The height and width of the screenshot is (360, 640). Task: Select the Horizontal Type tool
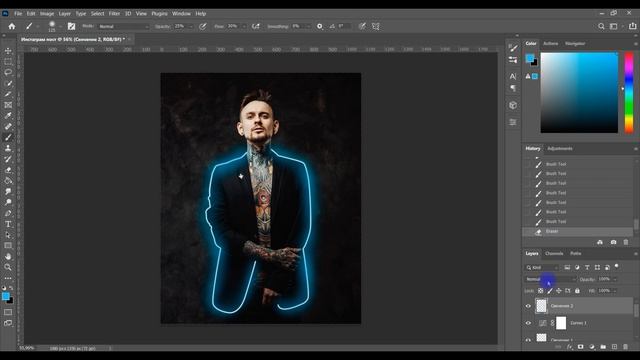pos(8,224)
